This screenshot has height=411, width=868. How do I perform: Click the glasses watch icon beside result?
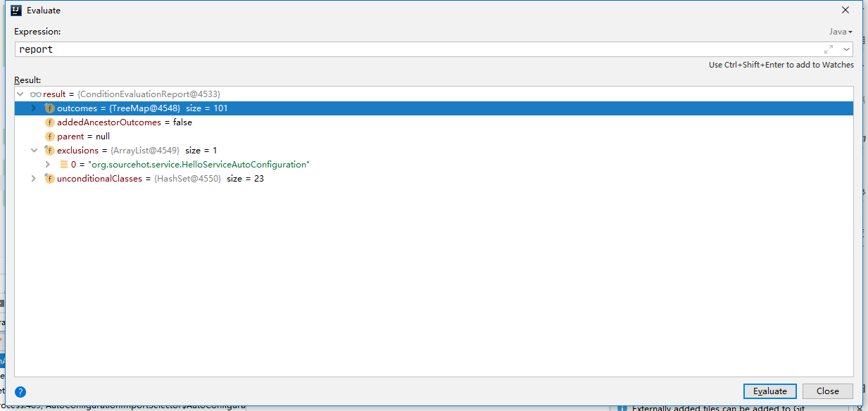click(36, 94)
